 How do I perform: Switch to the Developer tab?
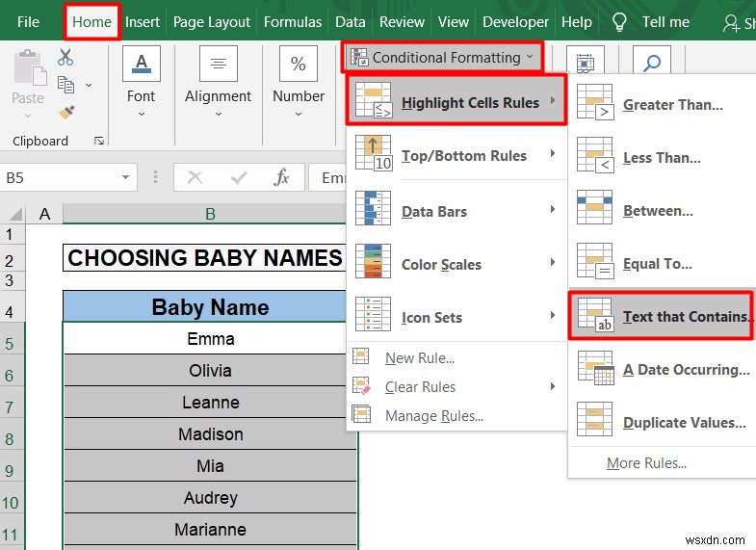point(515,22)
